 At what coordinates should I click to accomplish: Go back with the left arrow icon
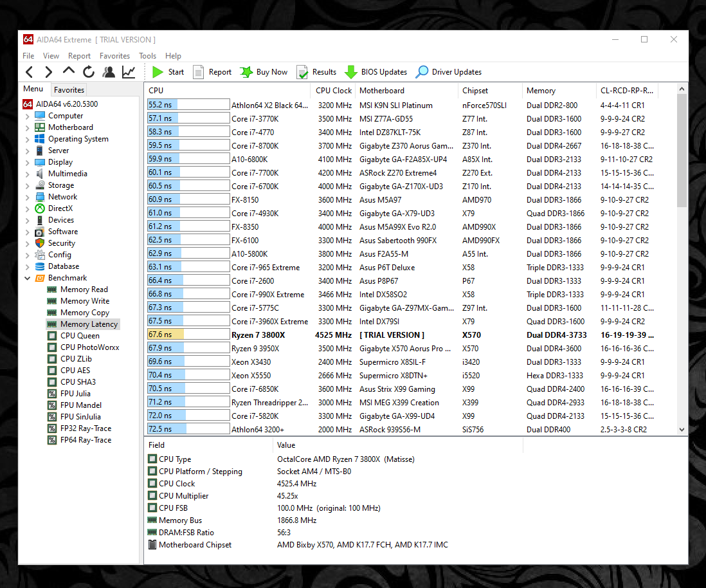coord(30,71)
